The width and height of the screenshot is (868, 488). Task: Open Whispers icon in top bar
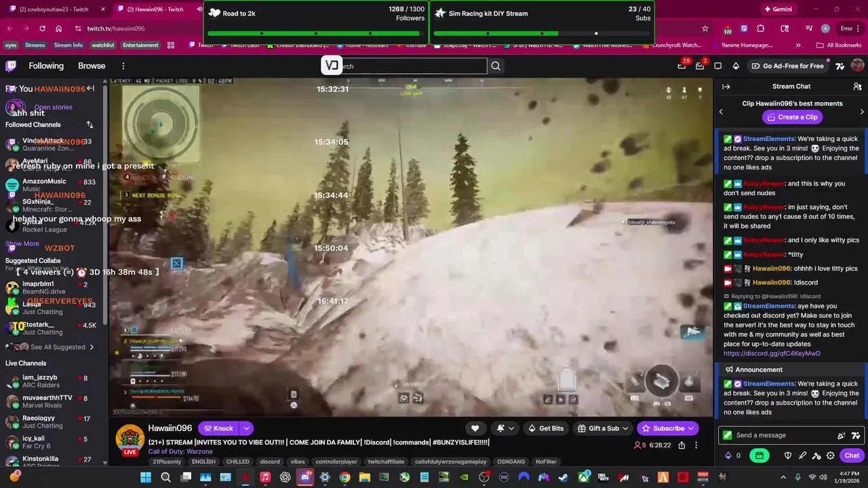tap(717, 66)
